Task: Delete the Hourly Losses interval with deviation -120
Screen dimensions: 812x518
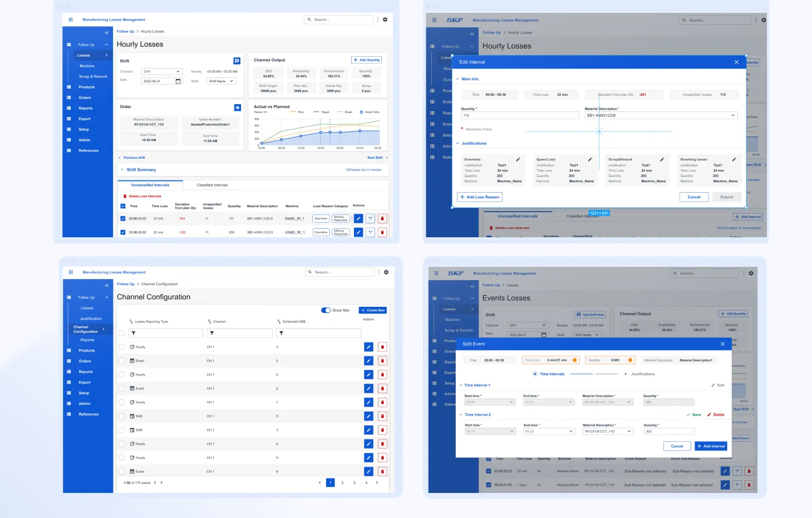Action: (382, 232)
